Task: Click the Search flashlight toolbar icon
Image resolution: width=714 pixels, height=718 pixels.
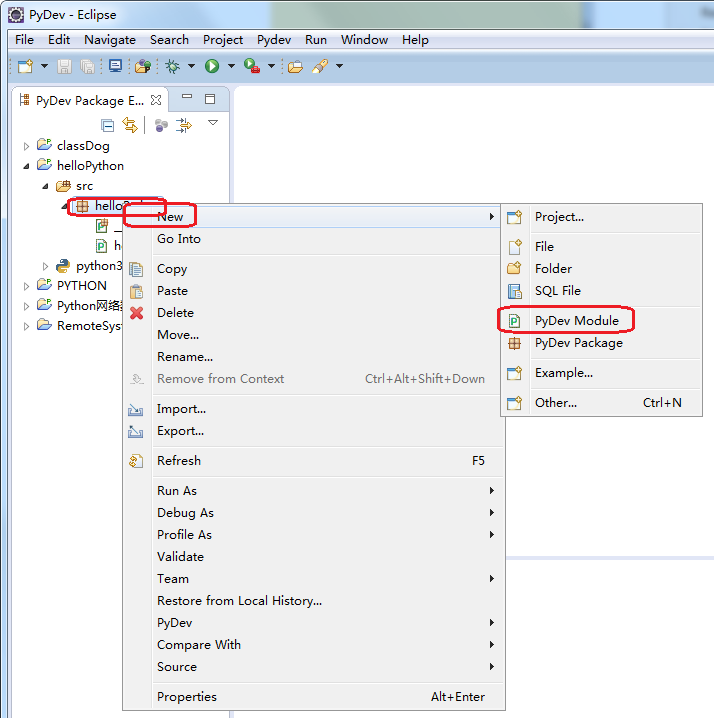Action: point(320,66)
